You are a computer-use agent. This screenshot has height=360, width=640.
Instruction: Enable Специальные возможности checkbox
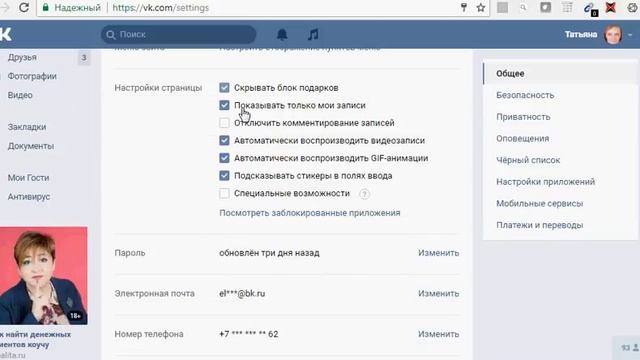click(x=224, y=193)
